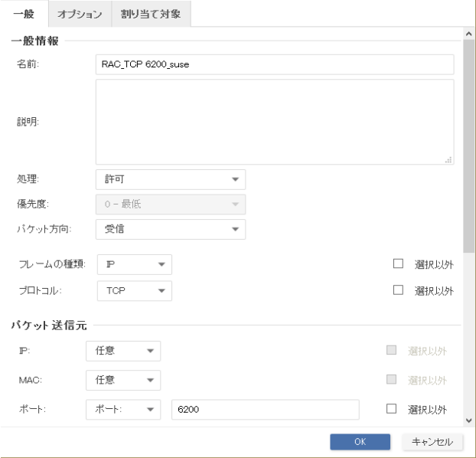
Task: Open the パケット方向 dropdown showing 受信
Action: tap(171, 229)
